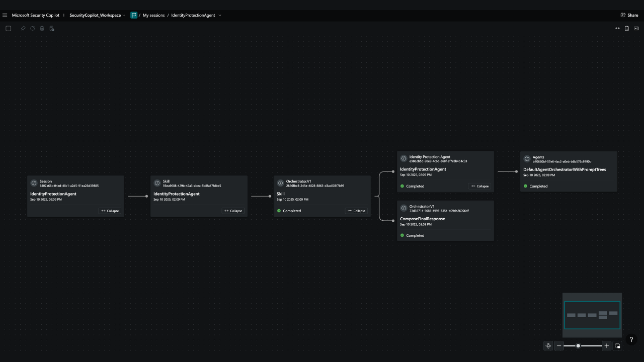Click the code icon on Skill 93ea9608 node
644x362 pixels.
click(x=157, y=183)
